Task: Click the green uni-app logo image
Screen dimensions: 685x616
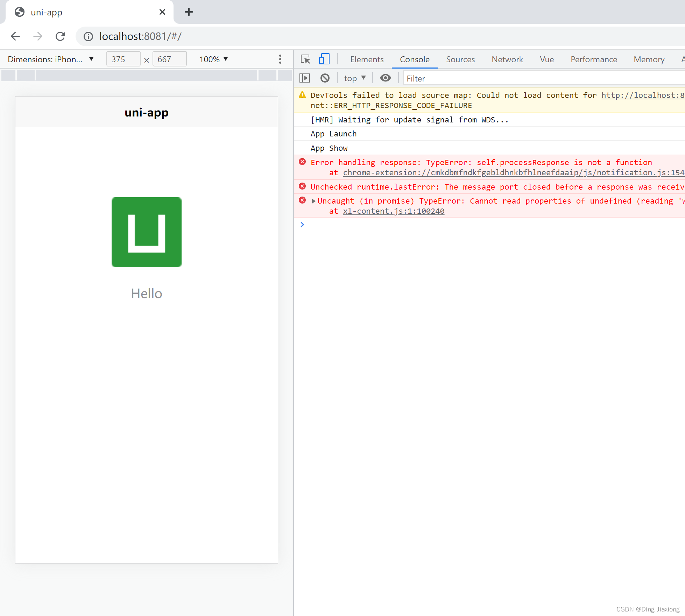Action: (x=146, y=232)
